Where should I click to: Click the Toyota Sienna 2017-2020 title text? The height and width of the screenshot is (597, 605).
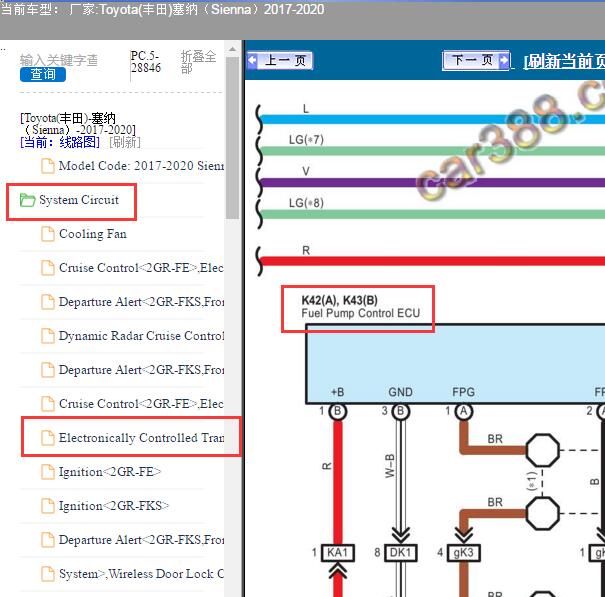point(162,8)
